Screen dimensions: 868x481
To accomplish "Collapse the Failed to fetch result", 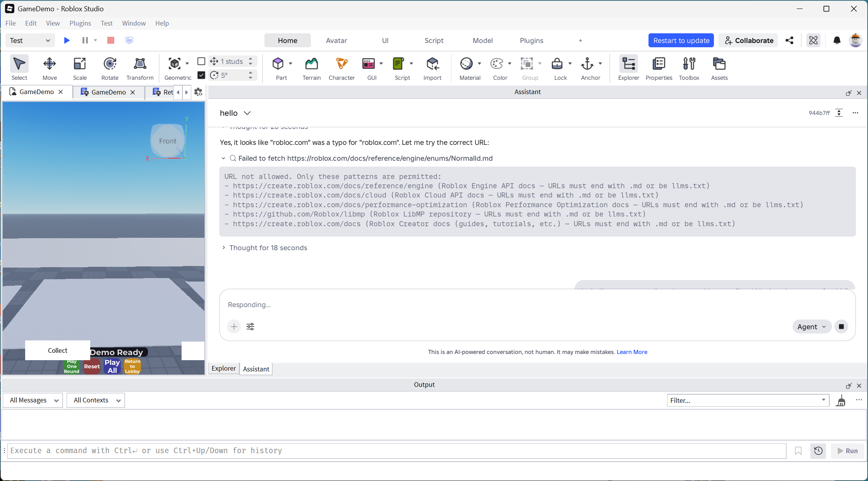I will point(223,158).
